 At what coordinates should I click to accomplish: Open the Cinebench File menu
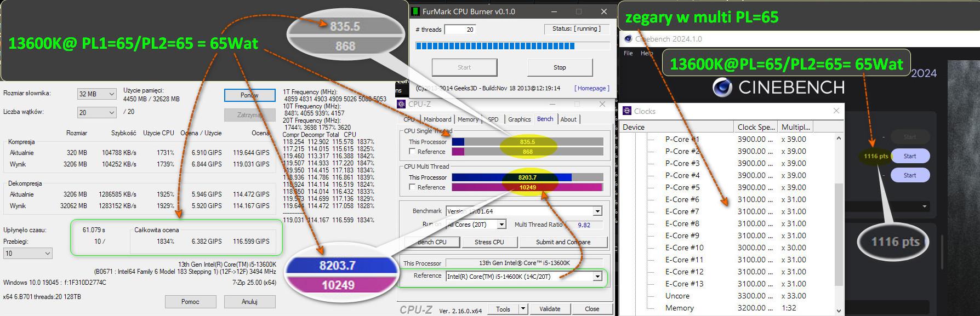628,53
